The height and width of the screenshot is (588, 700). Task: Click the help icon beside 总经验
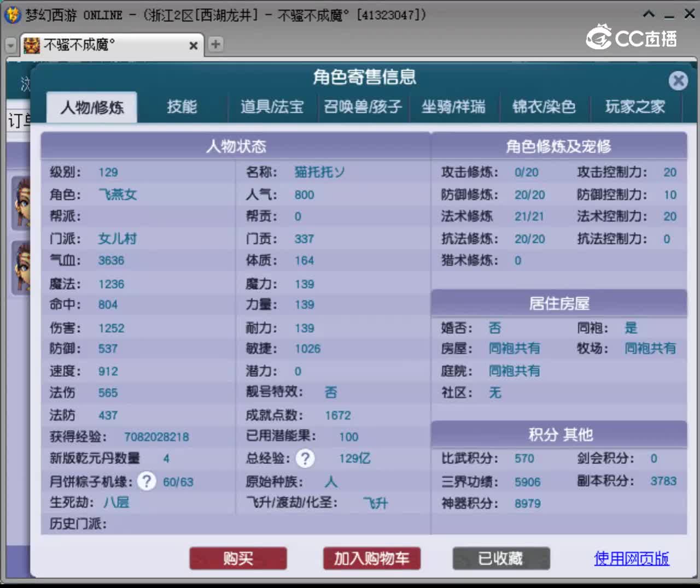point(305,458)
